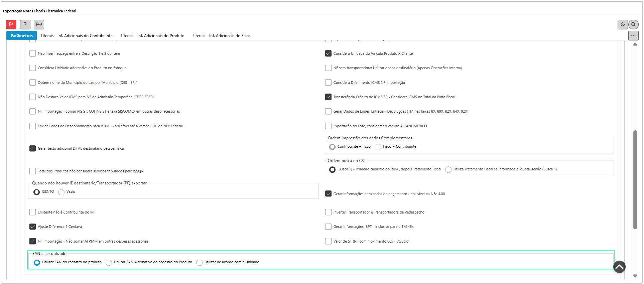
Task: Click the scrollbar down arrow
Action: (635, 276)
